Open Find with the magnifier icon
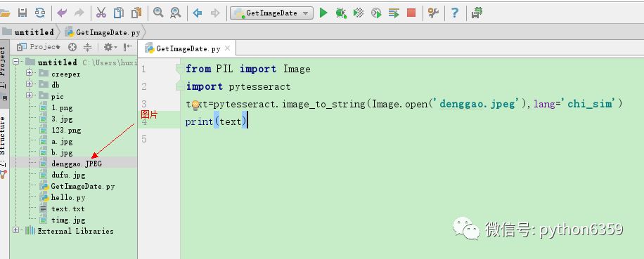This screenshot has height=259, width=644. click(x=158, y=13)
